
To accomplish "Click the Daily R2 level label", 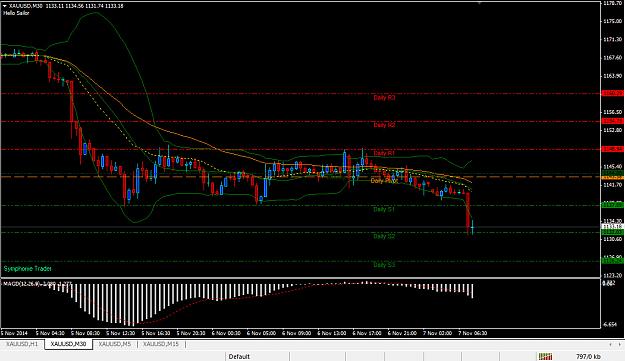I will click(x=384, y=125).
